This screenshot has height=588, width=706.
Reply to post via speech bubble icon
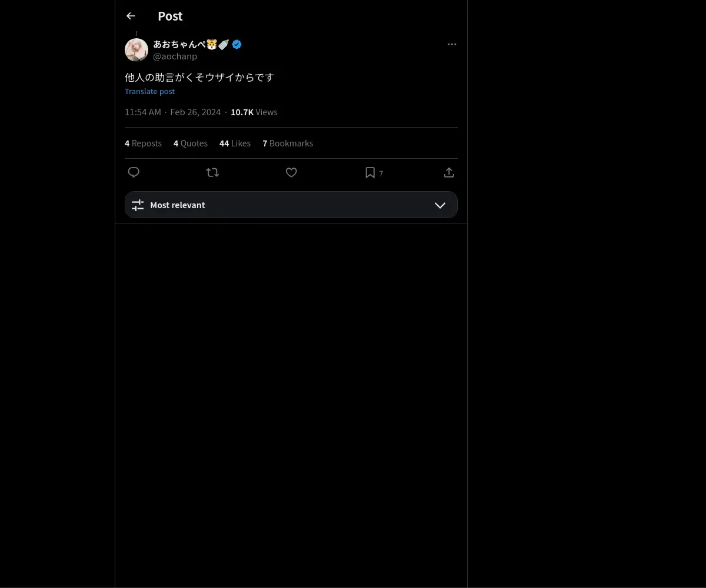coord(134,172)
